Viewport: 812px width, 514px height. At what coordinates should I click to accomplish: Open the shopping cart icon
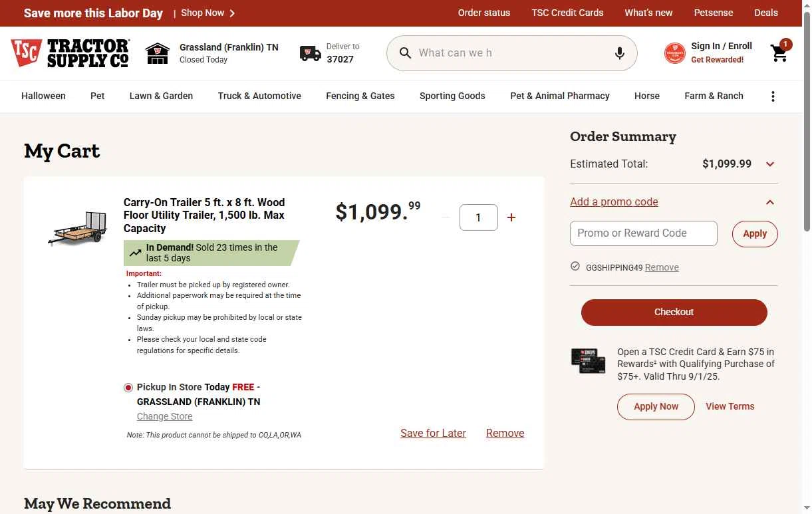point(779,53)
